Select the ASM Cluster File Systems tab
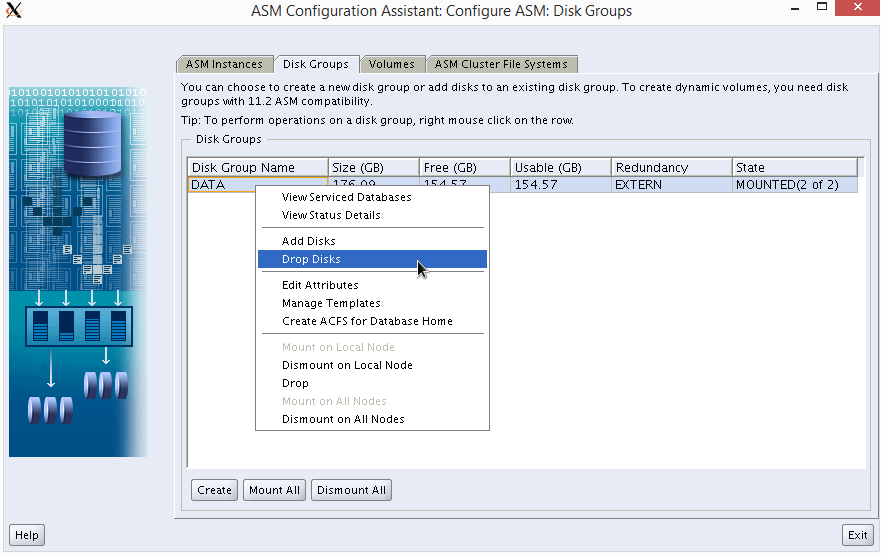Viewport: 881px width, 556px height. coord(501,64)
